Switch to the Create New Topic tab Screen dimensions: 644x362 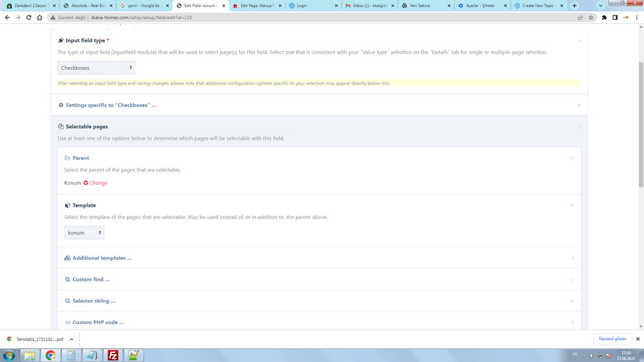click(537, 6)
